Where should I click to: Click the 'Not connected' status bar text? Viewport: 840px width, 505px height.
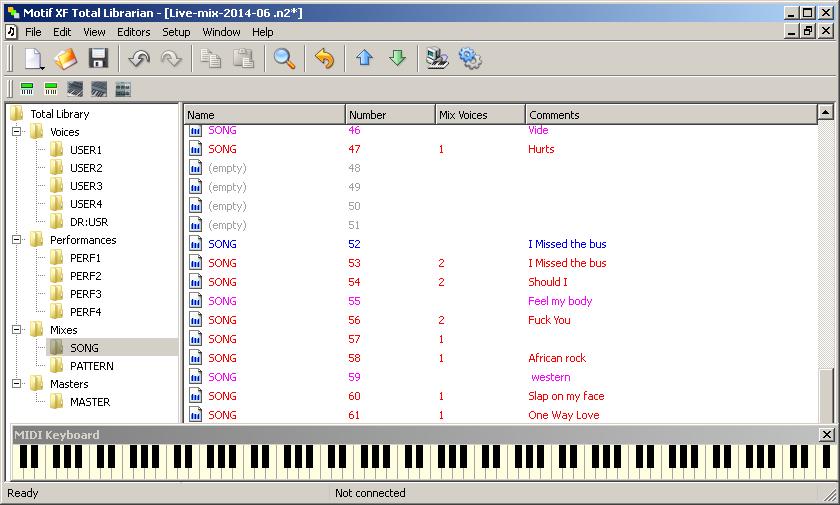coord(370,493)
